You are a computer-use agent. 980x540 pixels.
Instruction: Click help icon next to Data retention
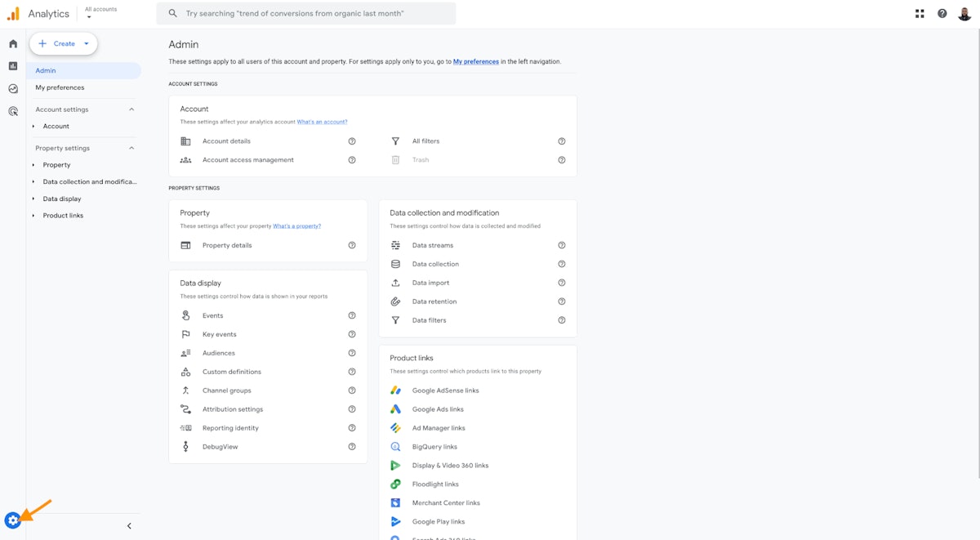coord(562,301)
